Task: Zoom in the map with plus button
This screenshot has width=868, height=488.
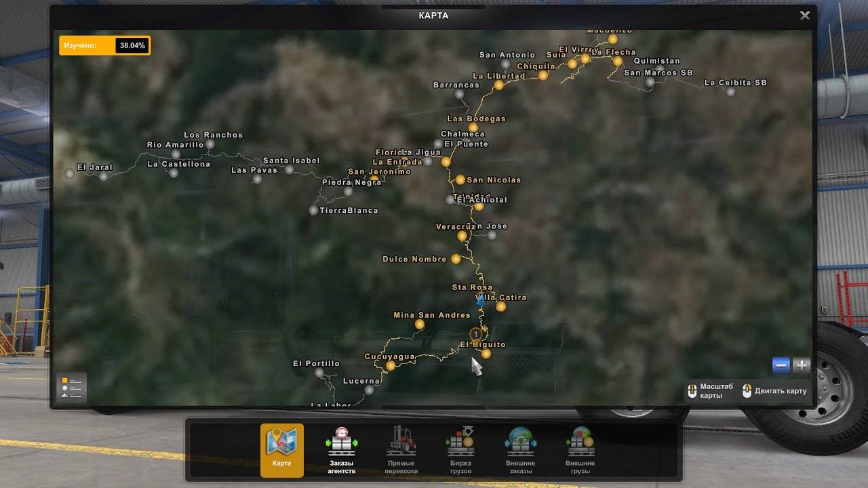Action: coord(802,365)
